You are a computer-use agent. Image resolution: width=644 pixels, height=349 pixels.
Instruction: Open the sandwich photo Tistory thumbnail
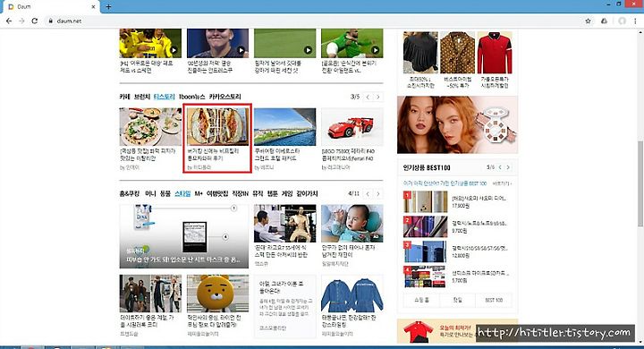pos(217,126)
